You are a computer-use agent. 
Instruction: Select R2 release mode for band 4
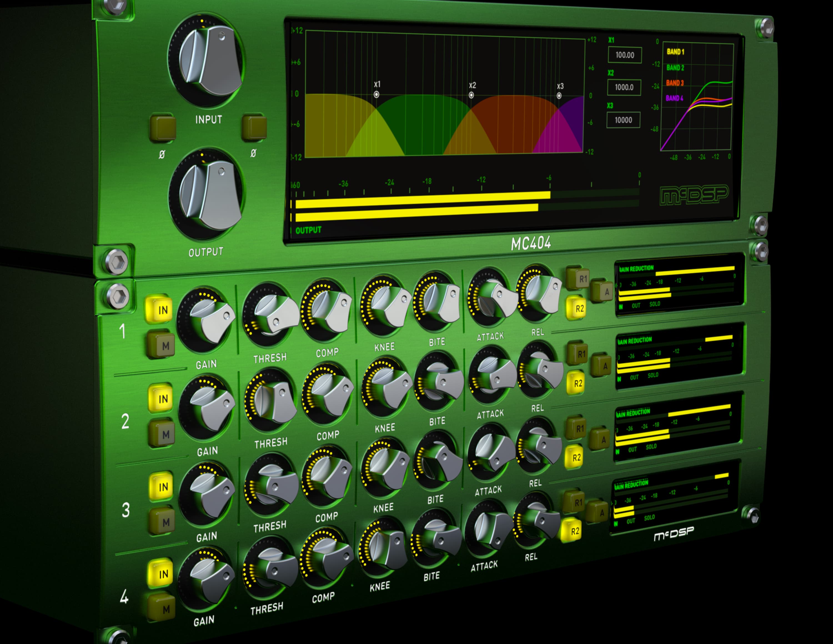[572, 530]
